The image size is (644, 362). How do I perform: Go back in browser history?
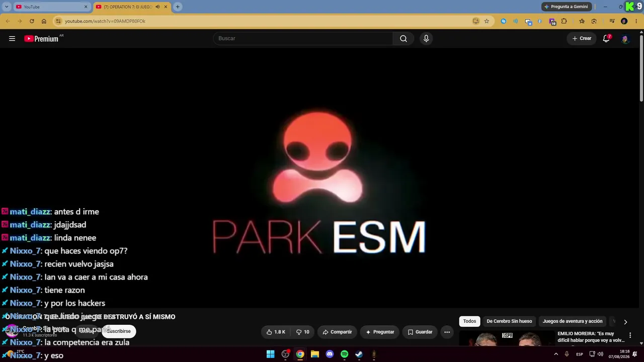tap(8, 21)
